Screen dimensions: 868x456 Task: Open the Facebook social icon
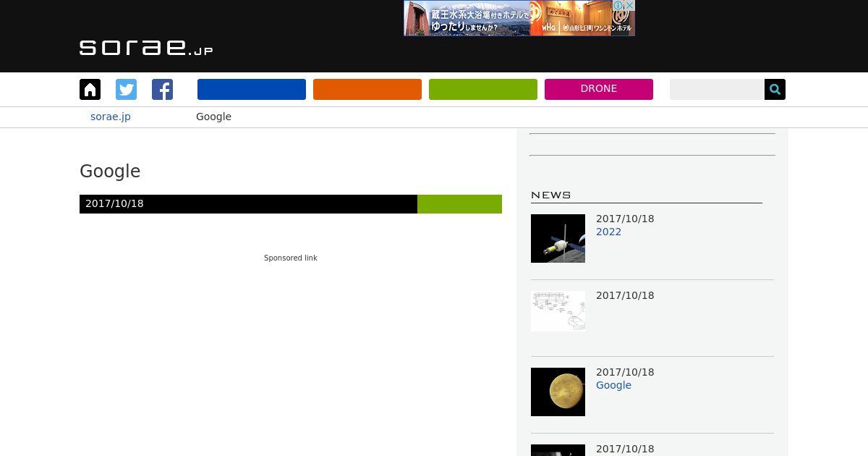point(162,89)
